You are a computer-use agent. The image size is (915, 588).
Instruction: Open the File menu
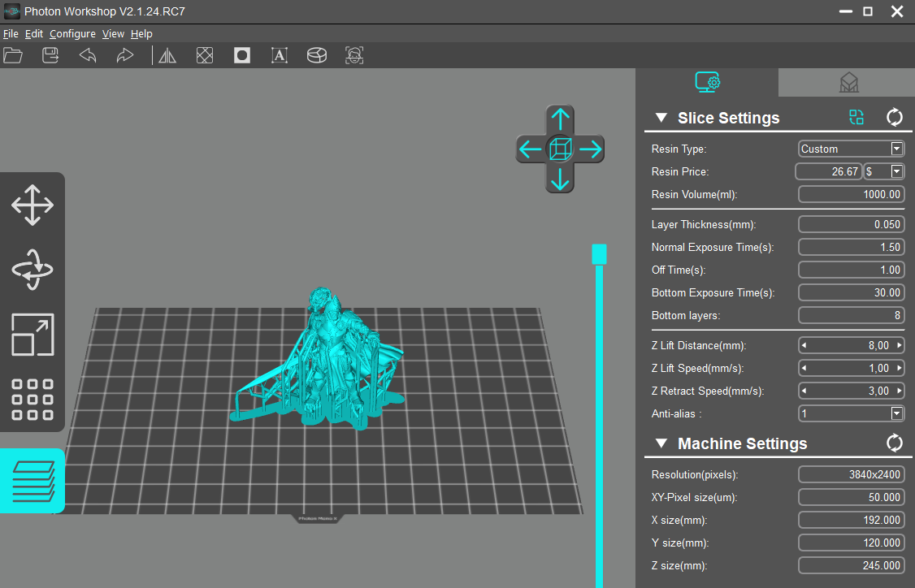pyautogui.click(x=11, y=34)
